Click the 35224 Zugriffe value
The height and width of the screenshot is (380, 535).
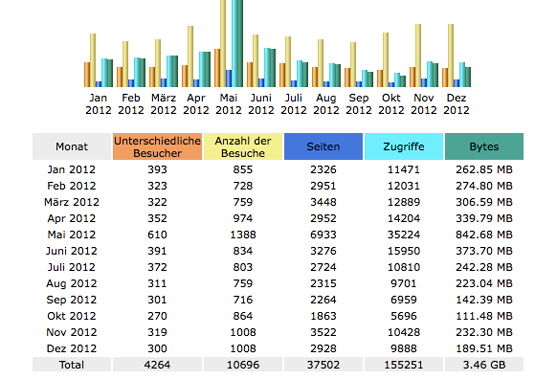click(404, 235)
